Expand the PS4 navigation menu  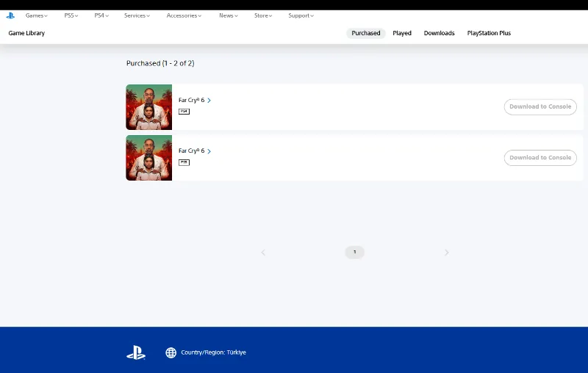click(x=101, y=15)
